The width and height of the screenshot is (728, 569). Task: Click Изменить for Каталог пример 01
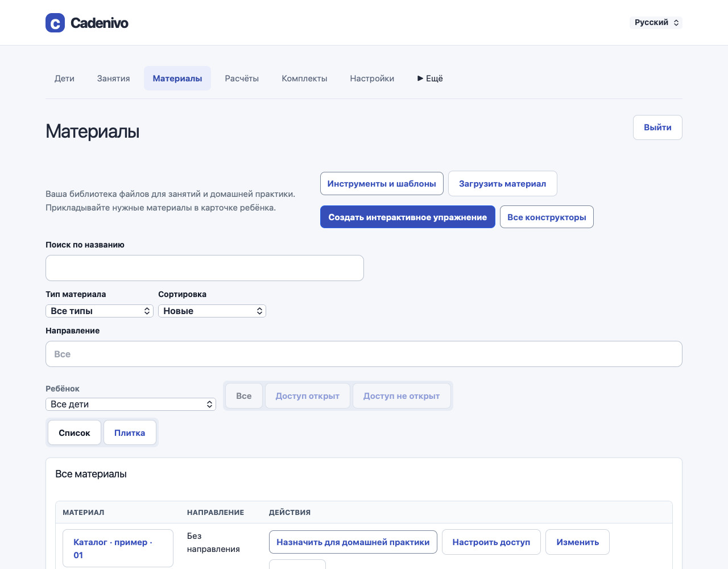tap(577, 542)
